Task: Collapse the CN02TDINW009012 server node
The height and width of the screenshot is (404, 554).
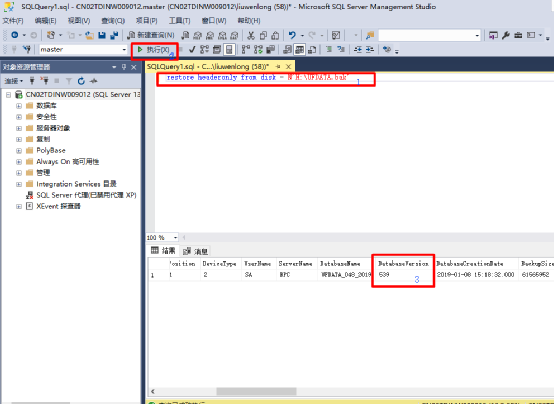Action: [x=8, y=95]
